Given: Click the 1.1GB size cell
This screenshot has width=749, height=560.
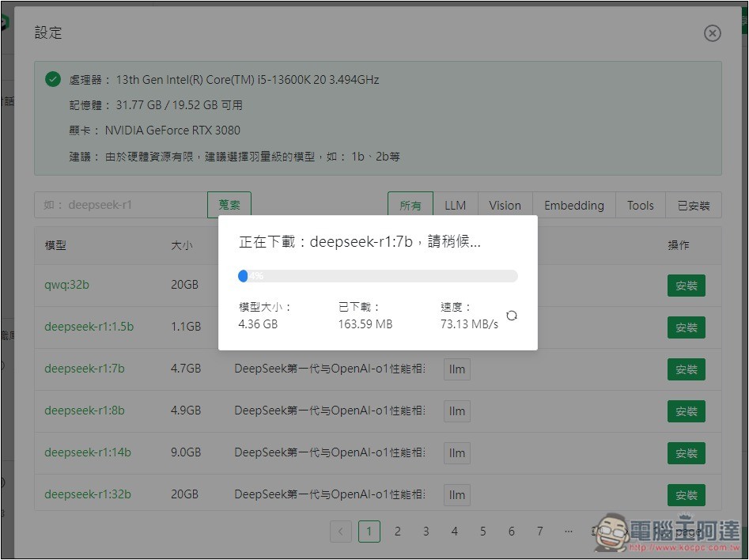Looking at the screenshot, I should [x=186, y=327].
